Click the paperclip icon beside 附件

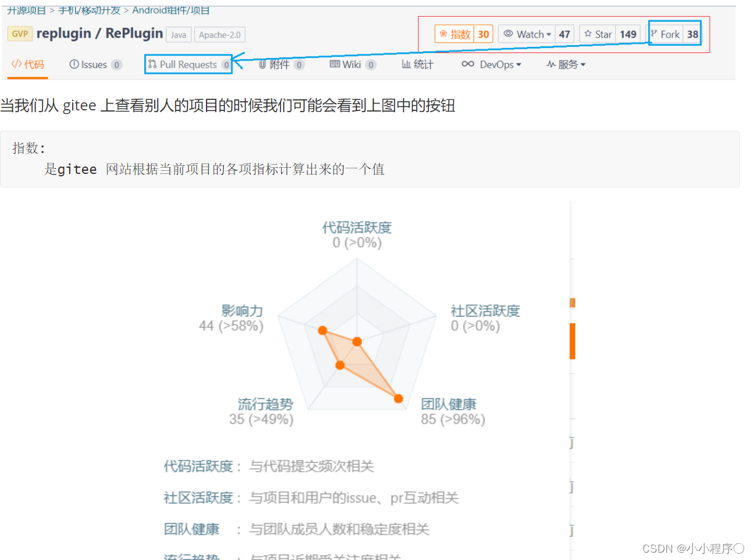click(263, 65)
